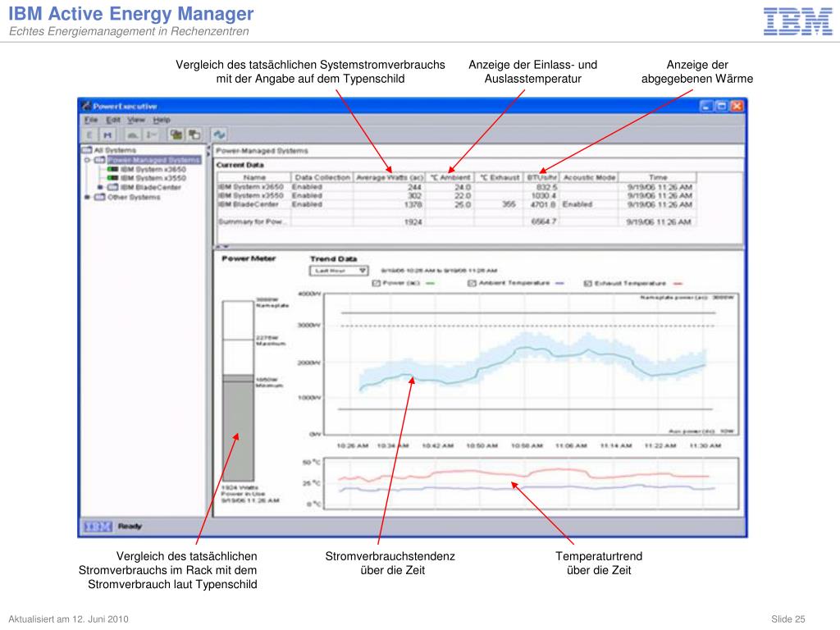Click the PowerExecutive title bar app icon

[86, 106]
